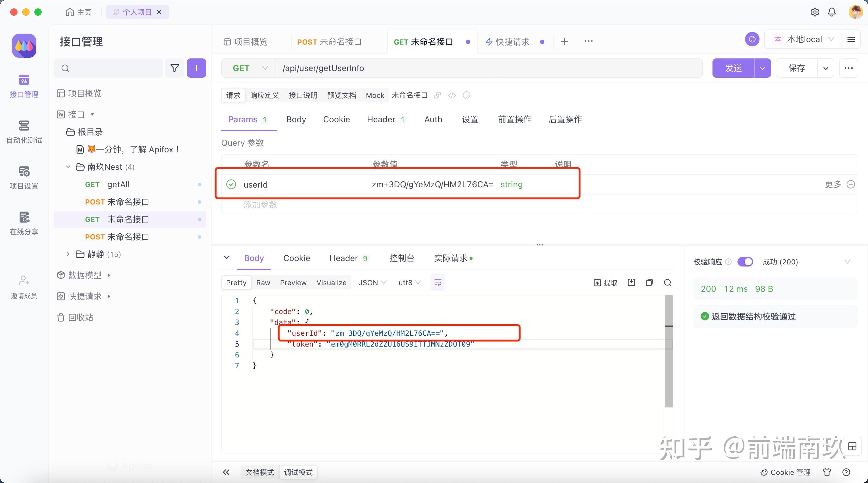Click the 文档模式 button

click(x=259, y=472)
